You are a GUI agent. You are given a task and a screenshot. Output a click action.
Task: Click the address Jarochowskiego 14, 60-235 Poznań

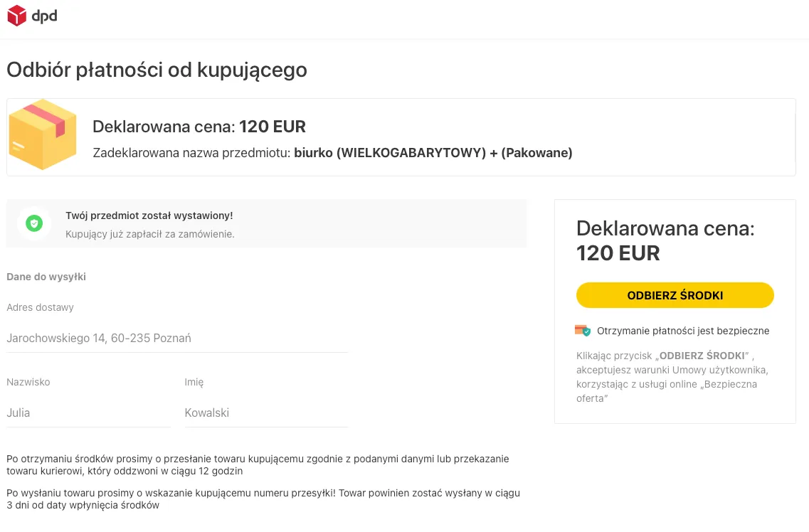point(100,338)
